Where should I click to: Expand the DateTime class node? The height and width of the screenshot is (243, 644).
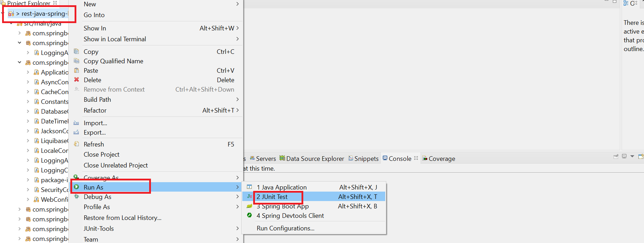[x=28, y=121]
